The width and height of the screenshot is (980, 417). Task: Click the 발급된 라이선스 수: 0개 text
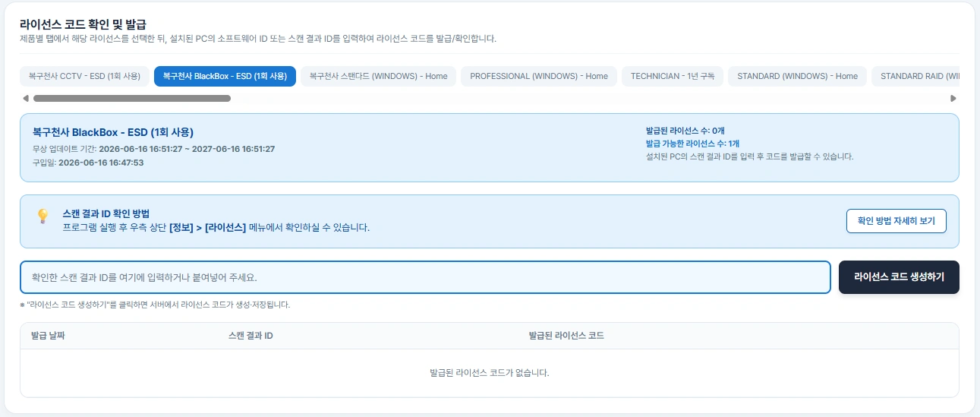pyautogui.click(x=685, y=131)
